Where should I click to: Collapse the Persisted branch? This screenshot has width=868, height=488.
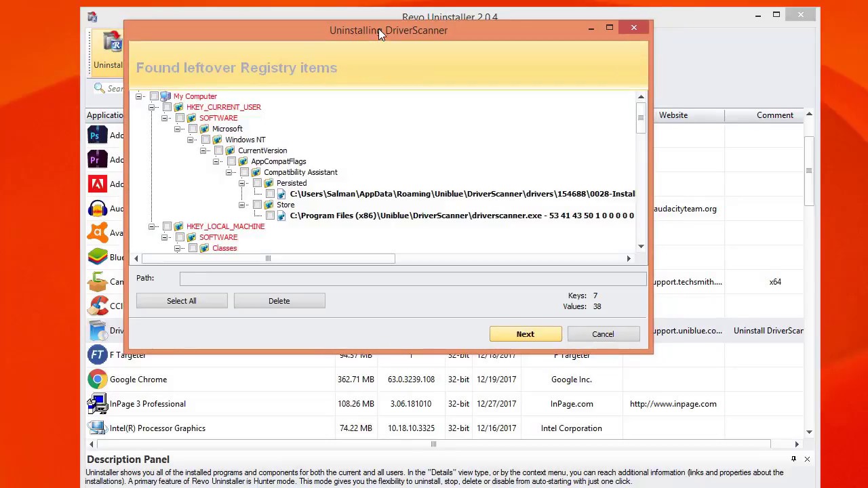(242, 183)
